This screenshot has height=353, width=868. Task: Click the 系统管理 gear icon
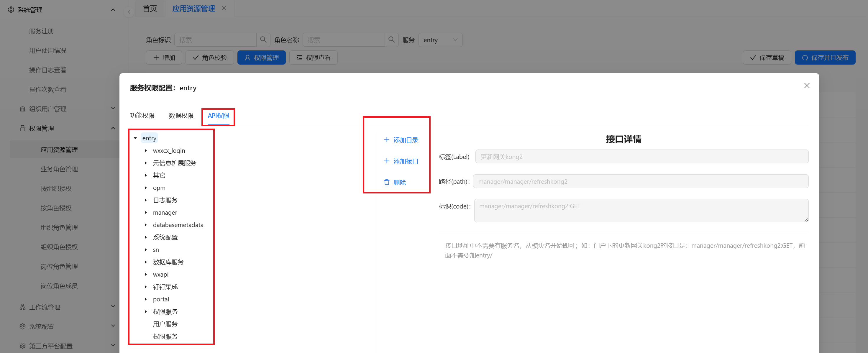click(x=11, y=10)
